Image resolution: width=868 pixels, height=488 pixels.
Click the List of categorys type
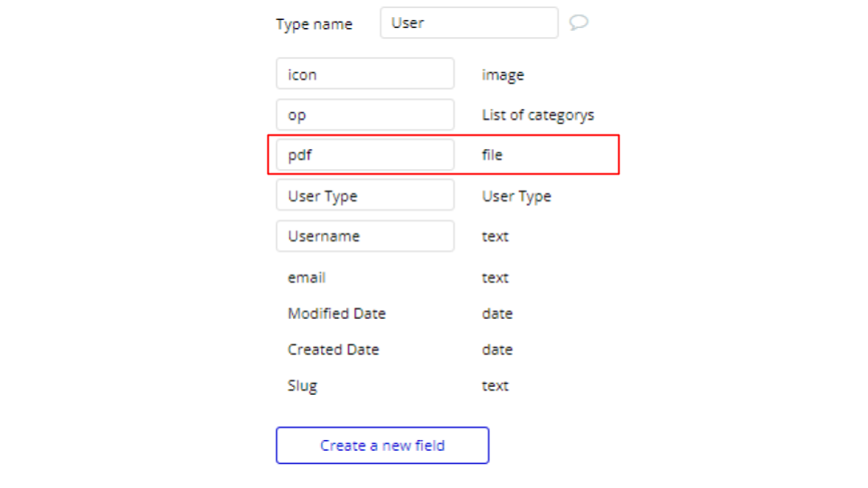[537, 115]
